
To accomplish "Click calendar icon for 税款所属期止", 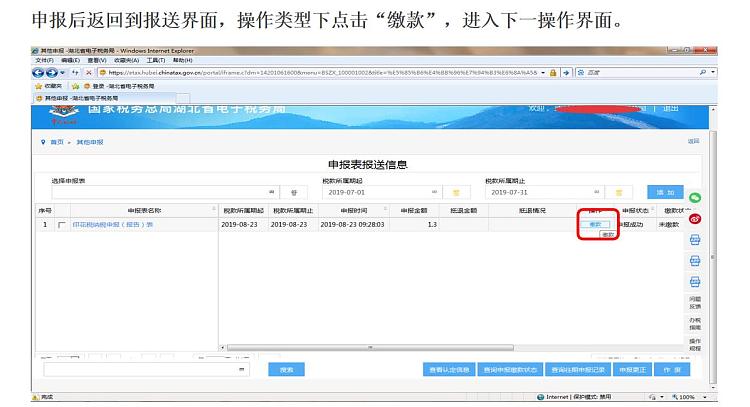I will pyautogui.click(x=618, y=192).
